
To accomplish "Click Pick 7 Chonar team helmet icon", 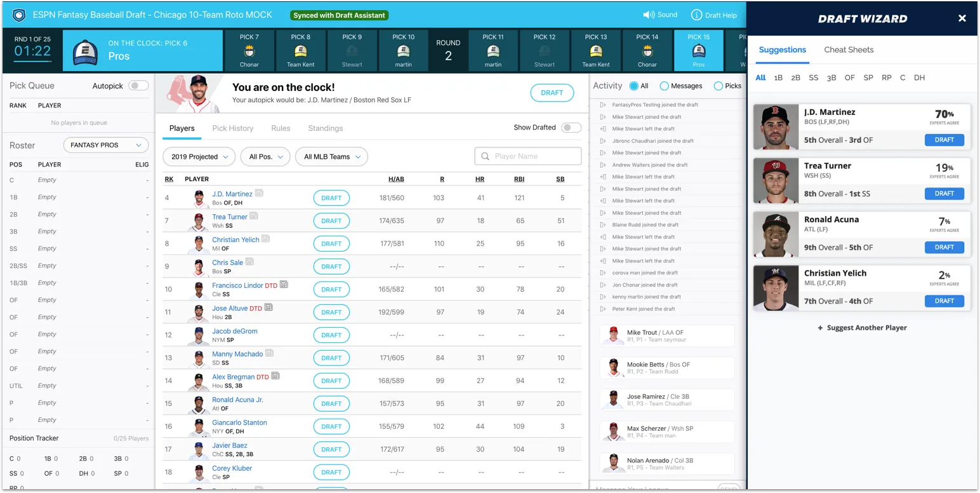I will 249,51.
